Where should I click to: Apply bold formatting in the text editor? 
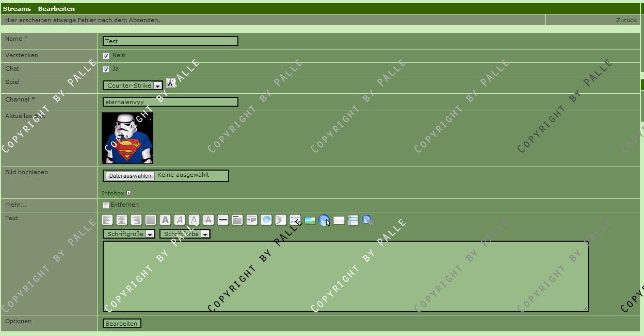tap(165, 220)
